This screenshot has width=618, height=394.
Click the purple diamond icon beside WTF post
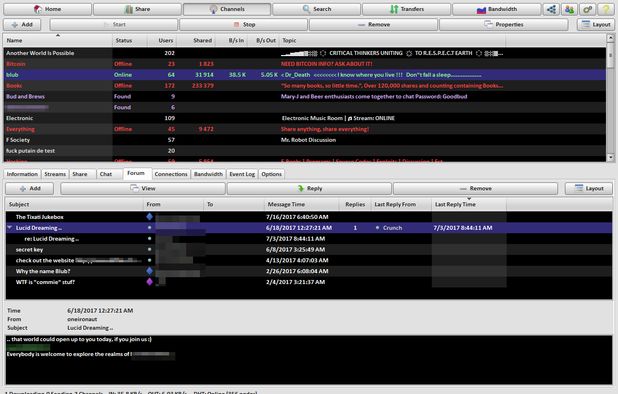149,282
